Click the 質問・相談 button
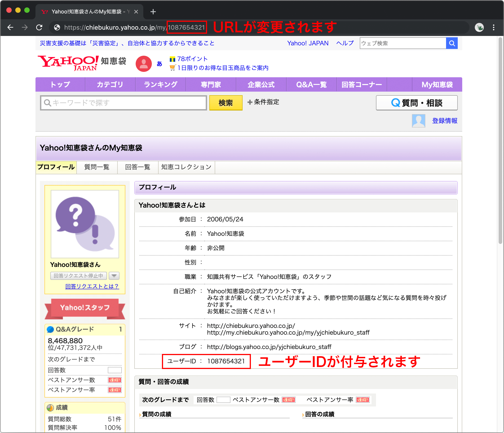504x433 pixels. coord(417,103)
